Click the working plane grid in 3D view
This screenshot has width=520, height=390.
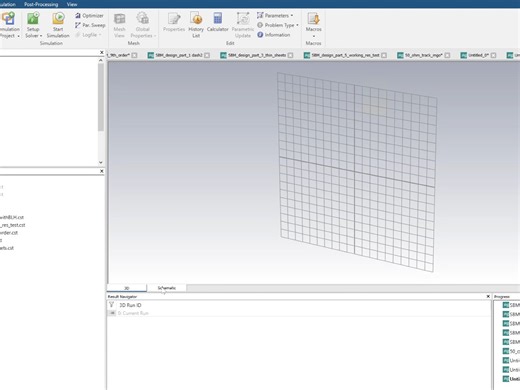[x=357, y=172]
